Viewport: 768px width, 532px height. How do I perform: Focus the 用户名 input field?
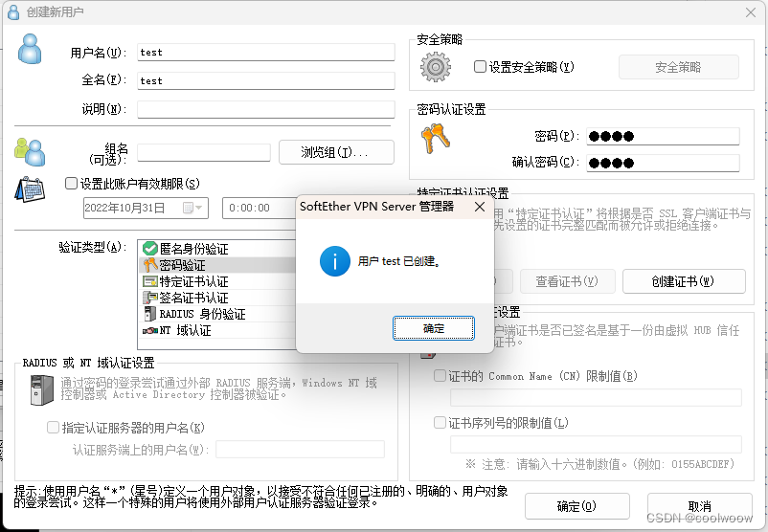point(266,53)
